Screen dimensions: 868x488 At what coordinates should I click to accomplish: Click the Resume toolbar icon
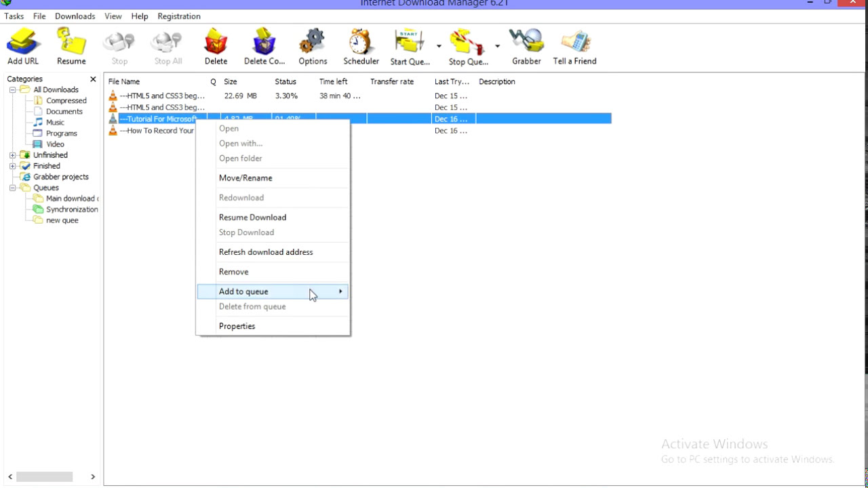click(x=71, y=47)
